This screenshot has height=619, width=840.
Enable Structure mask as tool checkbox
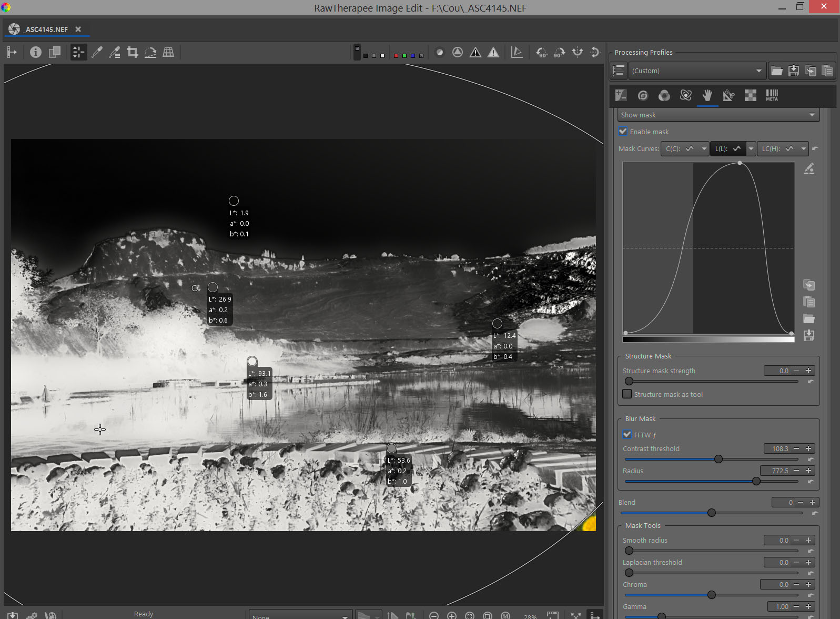[x=627, y=394]
